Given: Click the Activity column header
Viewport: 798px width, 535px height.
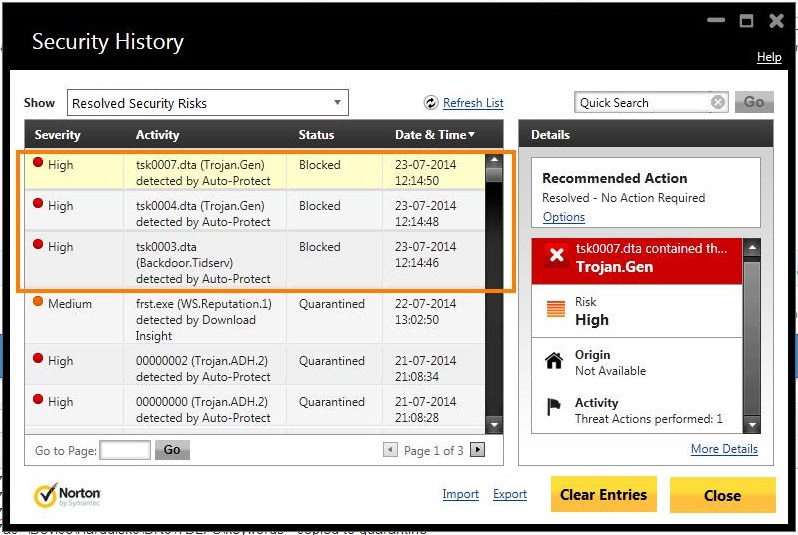Looking at the screenshot, I should (x=157, y=135).
